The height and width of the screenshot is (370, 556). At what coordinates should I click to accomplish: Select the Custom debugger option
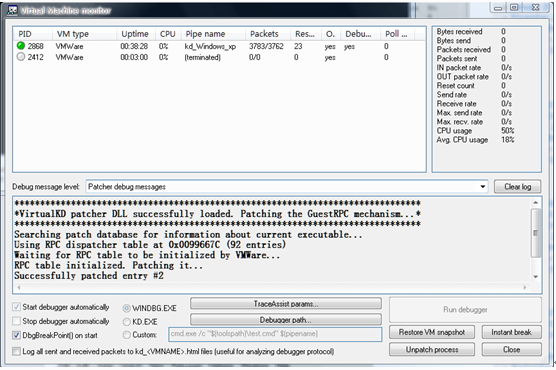click(127, 335)
